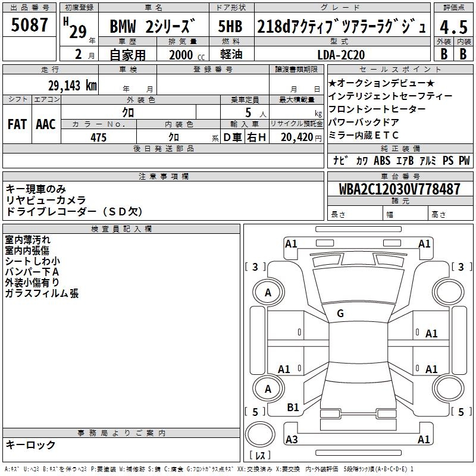The image size is (476, 476).
Task: Click sales point パワーバックドア
Action: pyautogui.click(x=364, y=122)
